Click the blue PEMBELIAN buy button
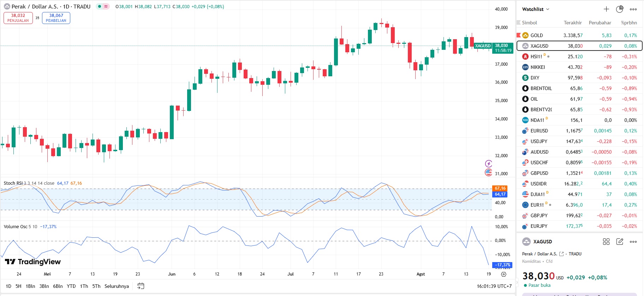Screen dimensions: 644x296 [56, 18]
